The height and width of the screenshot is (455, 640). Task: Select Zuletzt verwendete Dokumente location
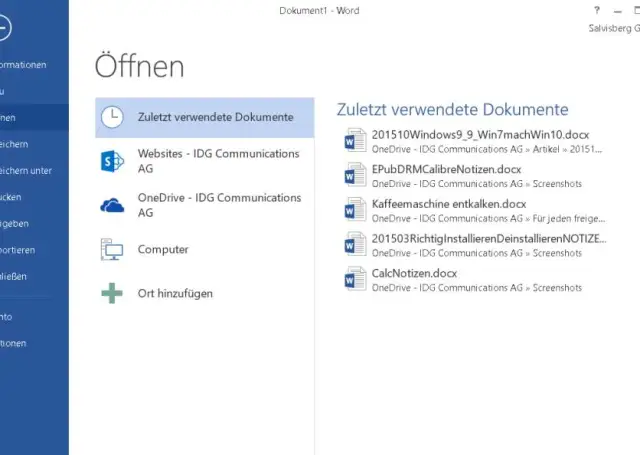[204, 118]
